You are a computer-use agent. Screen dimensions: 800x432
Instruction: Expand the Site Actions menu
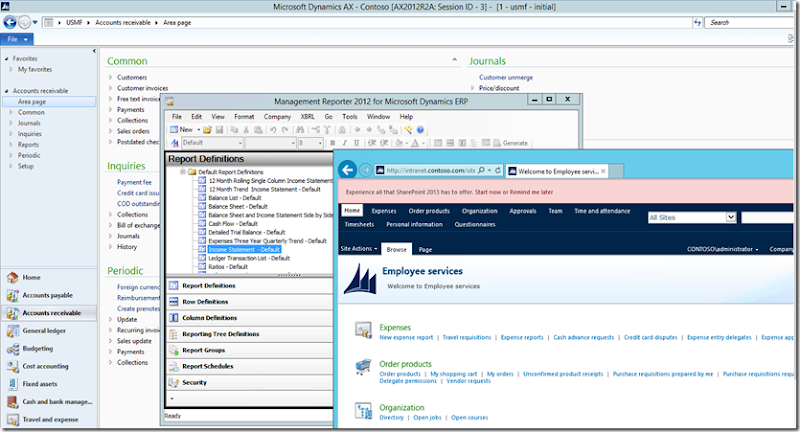pos(360,248)
